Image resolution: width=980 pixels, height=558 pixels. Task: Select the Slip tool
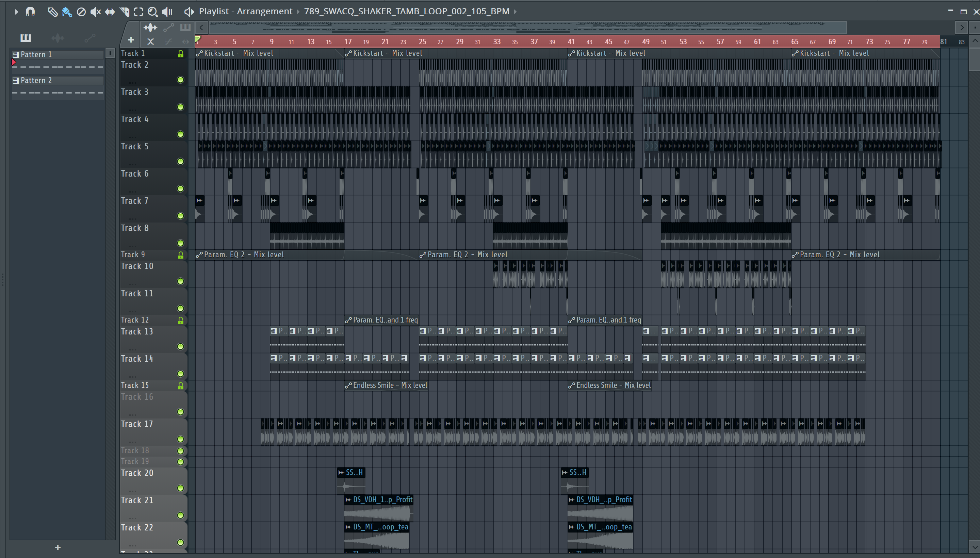[110, 12]
